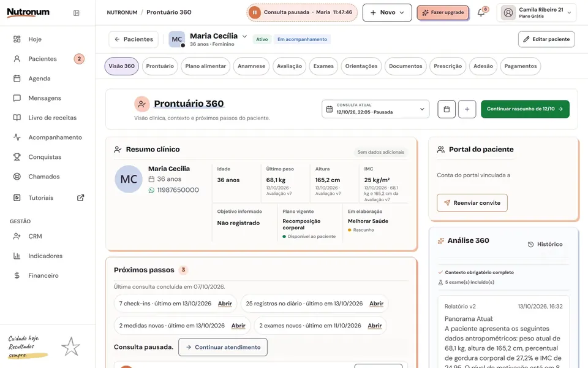The image size is (588, 368).
Task: Go back to Pacientes list
Action: pyautogui.click(x=134, y=39)
